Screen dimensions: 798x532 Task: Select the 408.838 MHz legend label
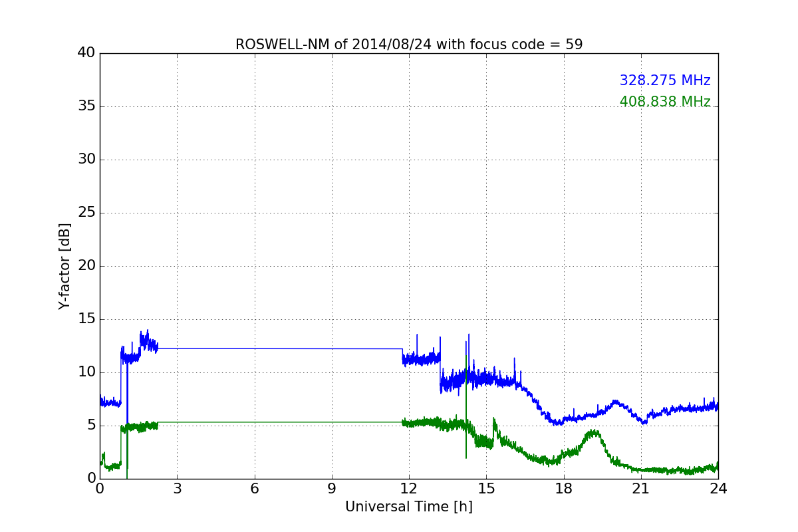665,102
